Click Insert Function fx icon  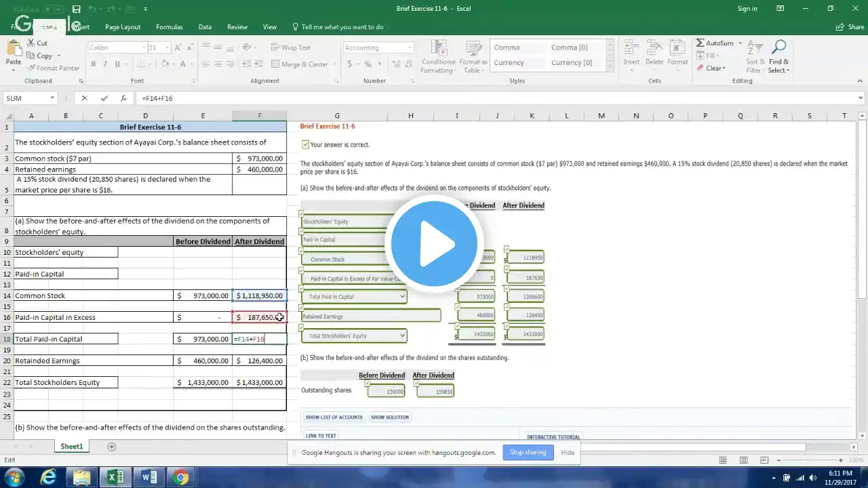click(123, 98)
